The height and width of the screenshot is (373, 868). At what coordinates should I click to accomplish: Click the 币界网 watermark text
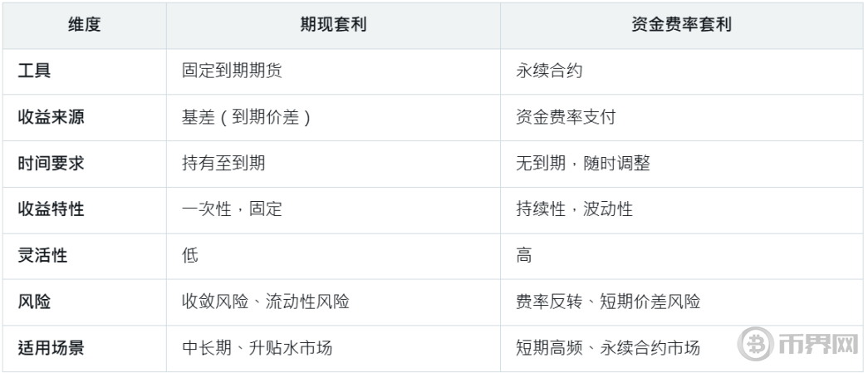tap(817, 344)
